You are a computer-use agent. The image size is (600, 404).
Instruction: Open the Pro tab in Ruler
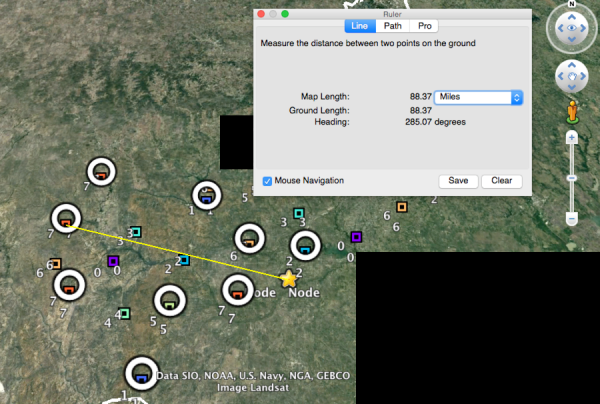(x=424, y=26)
